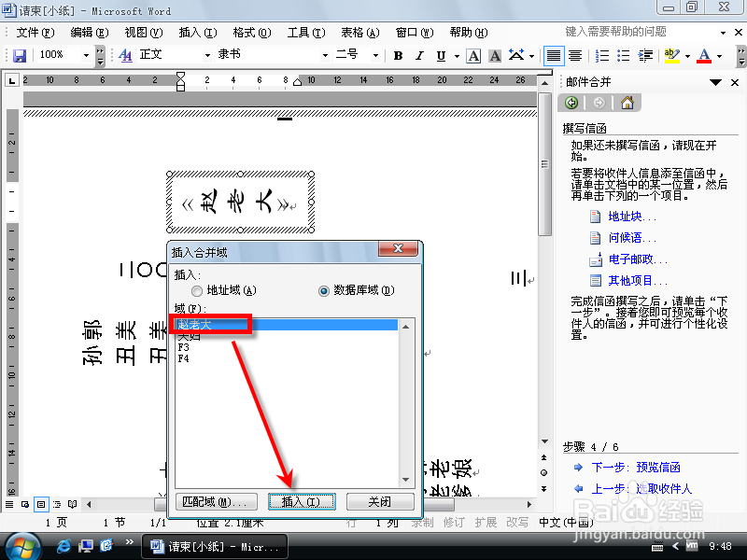Screen dimensions: 747x560
Task: Switch to Web Layout view icon
Action: [x=25, y=504]
